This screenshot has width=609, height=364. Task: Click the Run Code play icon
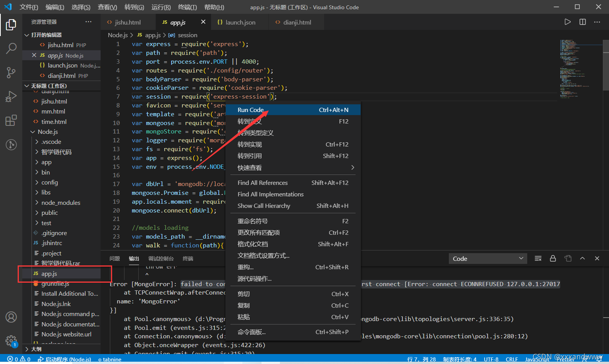[x=568, y=22]
